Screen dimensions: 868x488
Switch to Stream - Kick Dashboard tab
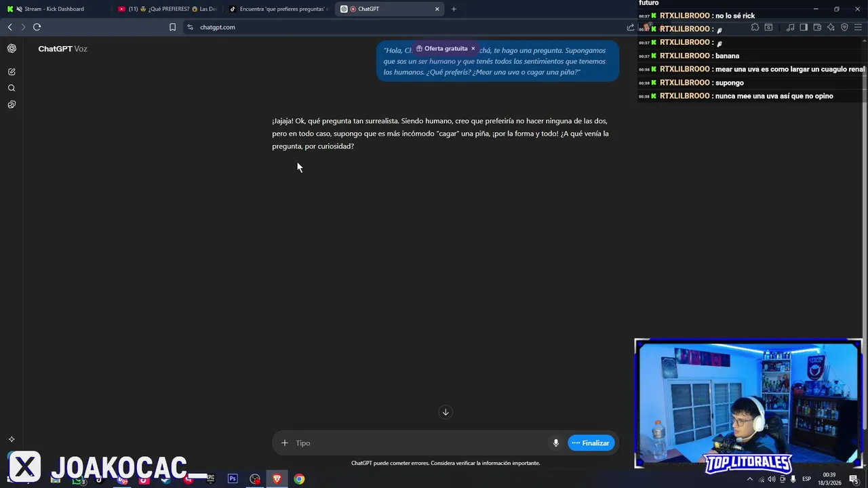pyautogui.click(x=54, y=9)
